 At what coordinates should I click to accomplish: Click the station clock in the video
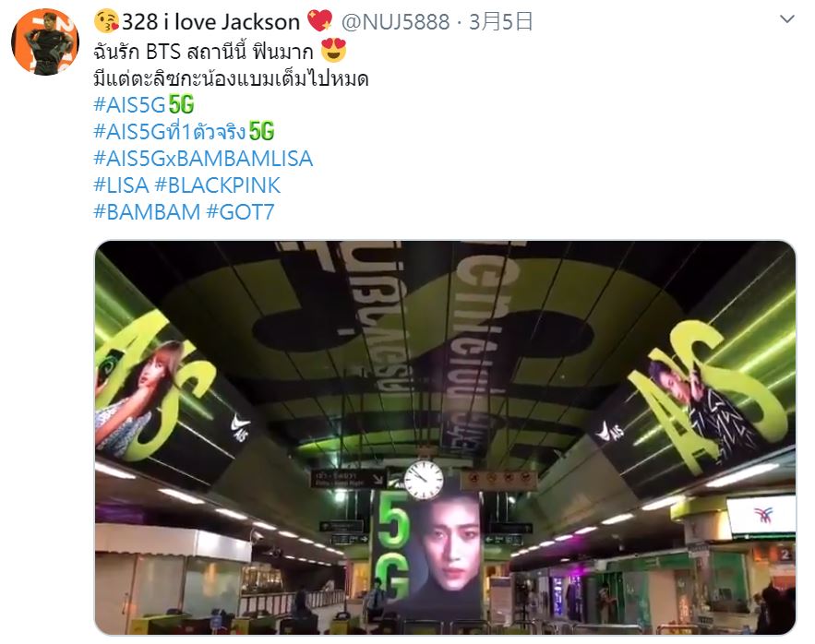click(425, 479)
